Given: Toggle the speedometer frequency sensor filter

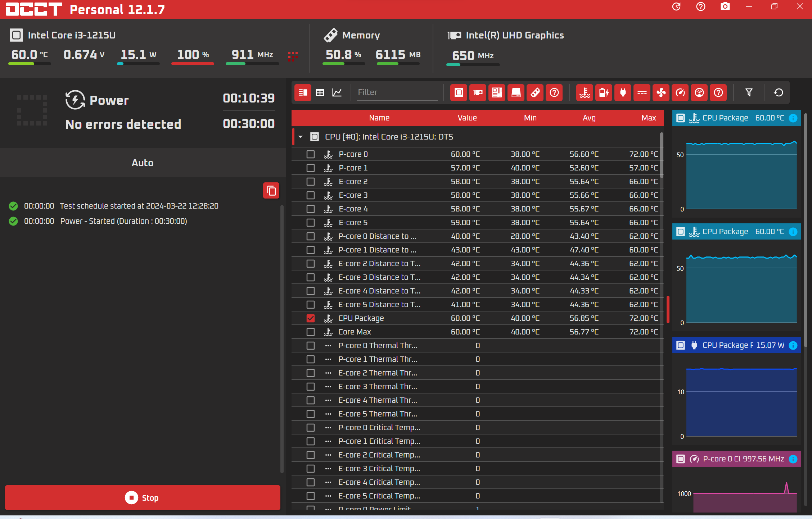Looking at the screenshot, I should coord(680,92).
